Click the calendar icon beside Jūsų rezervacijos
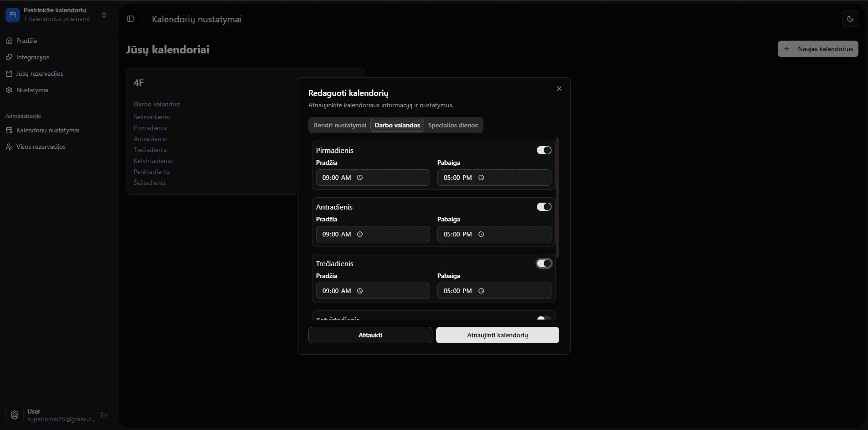The width and height of the screenshot is (868, 430). (x=9, y=73)
